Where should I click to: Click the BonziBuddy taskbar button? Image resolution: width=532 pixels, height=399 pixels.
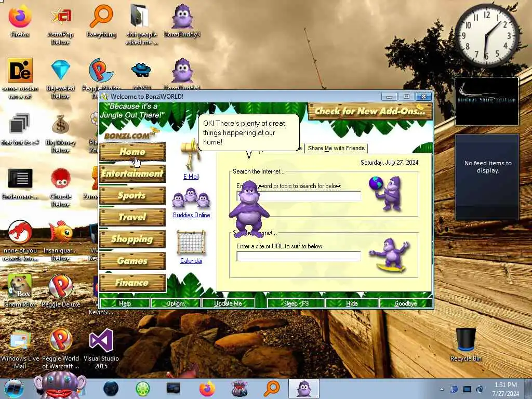pyautogui.click(x=303, y=389)
